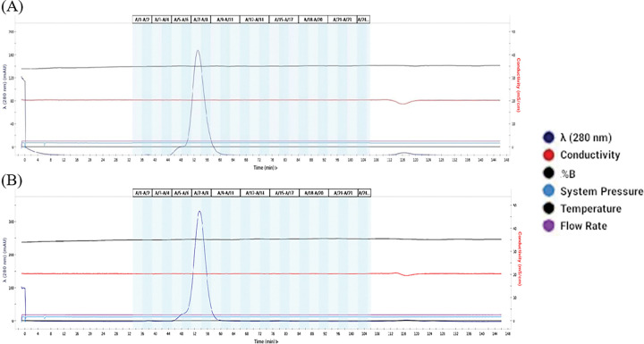Click fraction box A/5-A/6 in panel A
The width and height of the screenshot is (644, 344).
coord(181,20)
